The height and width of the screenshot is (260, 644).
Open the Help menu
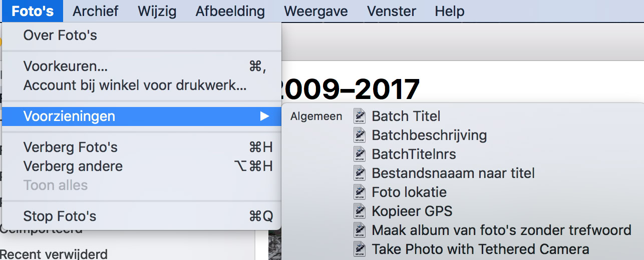point(449,11)
